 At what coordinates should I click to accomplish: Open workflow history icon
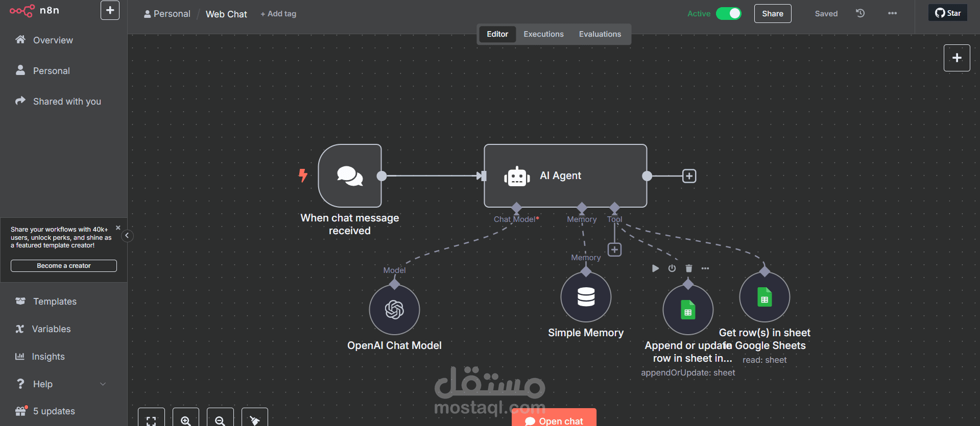pos(861,13)
